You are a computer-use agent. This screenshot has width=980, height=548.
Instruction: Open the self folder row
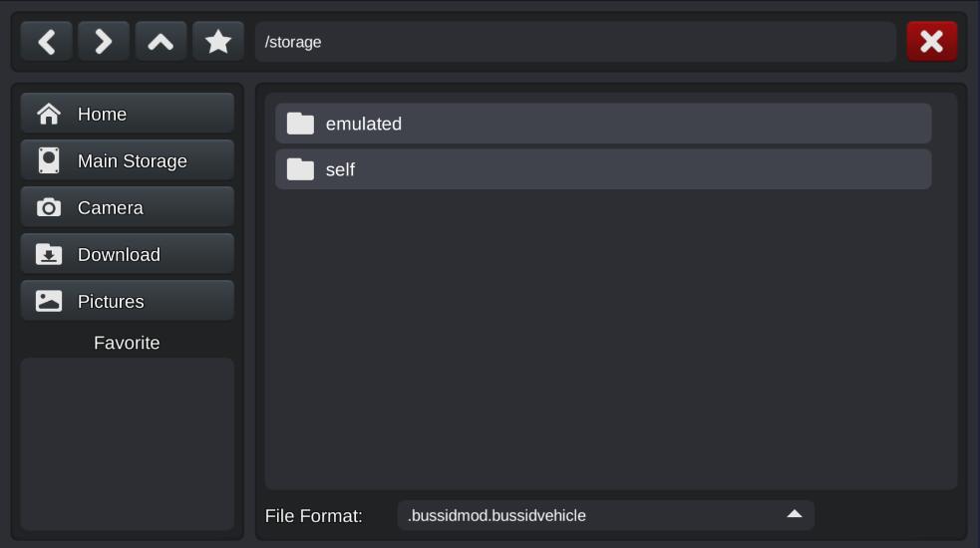pyautogui.click(x=603, y=169)
